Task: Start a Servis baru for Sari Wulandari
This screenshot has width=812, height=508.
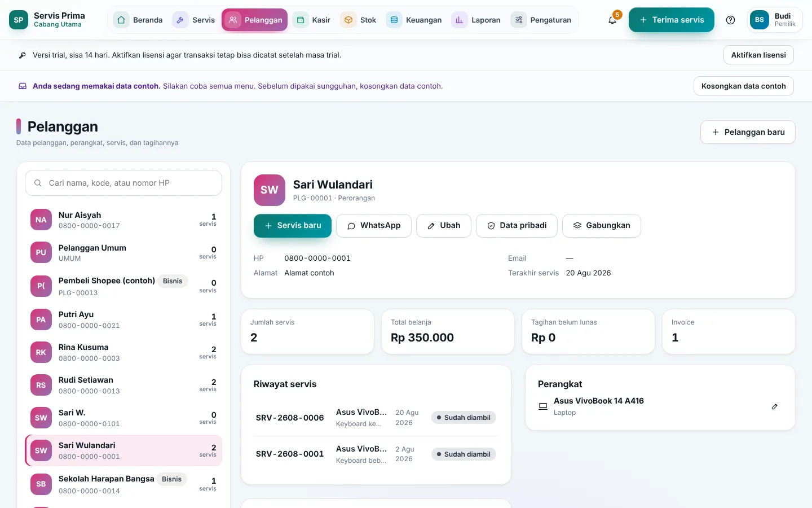Action: coord(293,226)
